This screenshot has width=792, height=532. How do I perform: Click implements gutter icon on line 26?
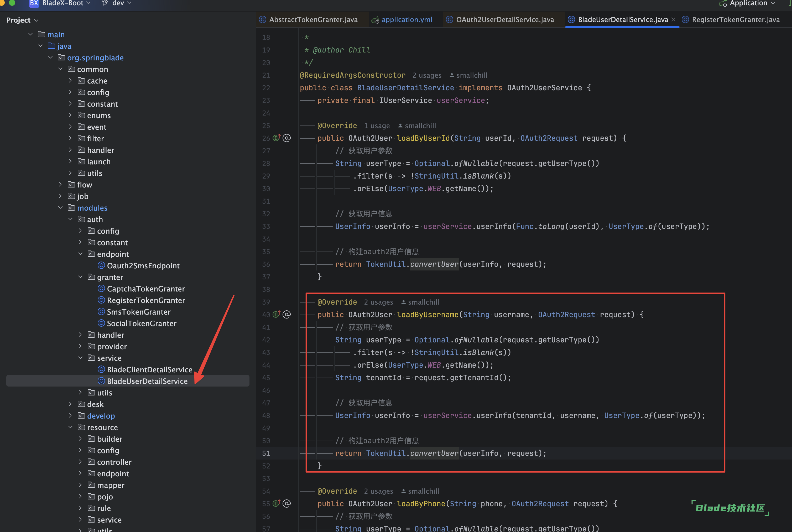tap(277, 138)
